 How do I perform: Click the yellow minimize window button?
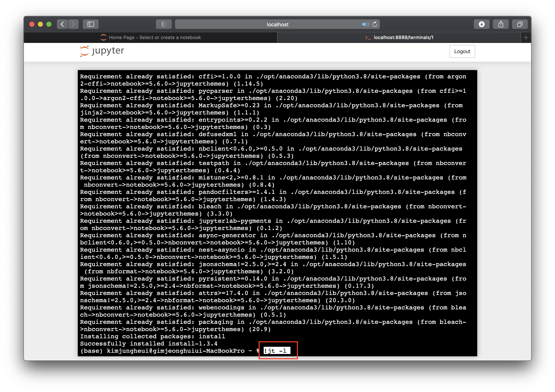click(x=40, y=24)
